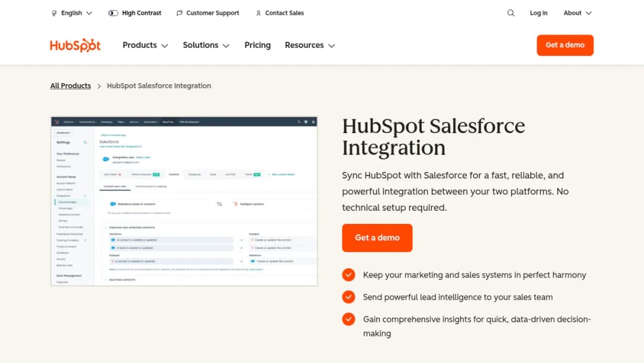Viewport: 644px width, 363px height.
Task: Click 'Keep your marketing and sales systems' text
Action: click(x=475, y=275)
